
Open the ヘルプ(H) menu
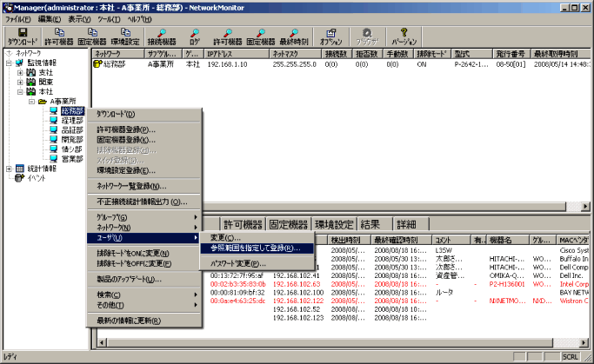point(139,19)
